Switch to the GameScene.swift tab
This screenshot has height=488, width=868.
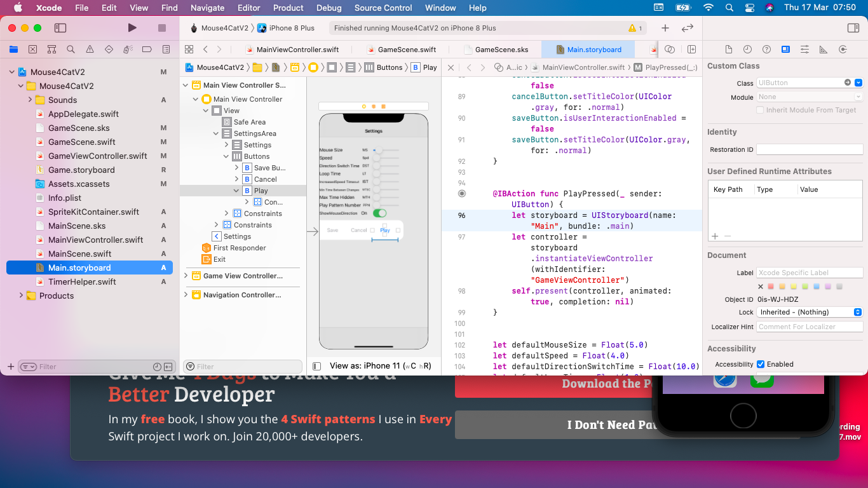pyautogui.click(x=406, y=50)
